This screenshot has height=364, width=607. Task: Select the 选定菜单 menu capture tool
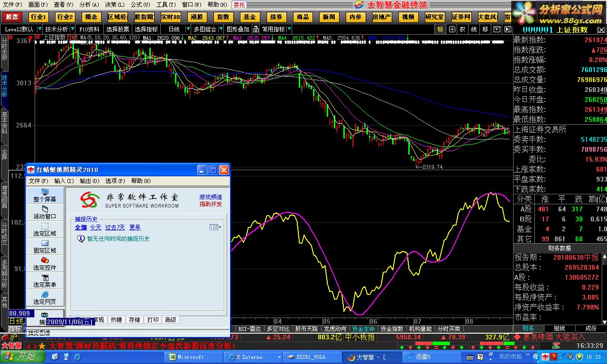(45, 281)
